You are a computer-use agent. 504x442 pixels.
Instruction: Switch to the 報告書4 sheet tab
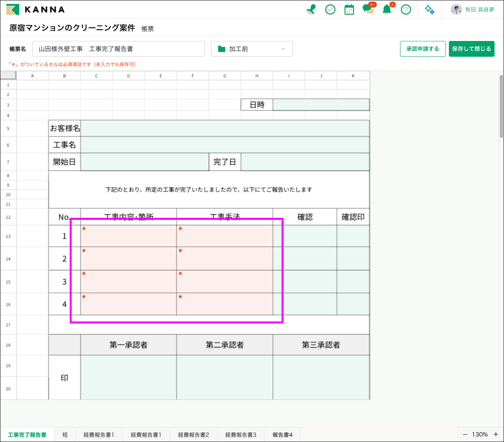282,435
